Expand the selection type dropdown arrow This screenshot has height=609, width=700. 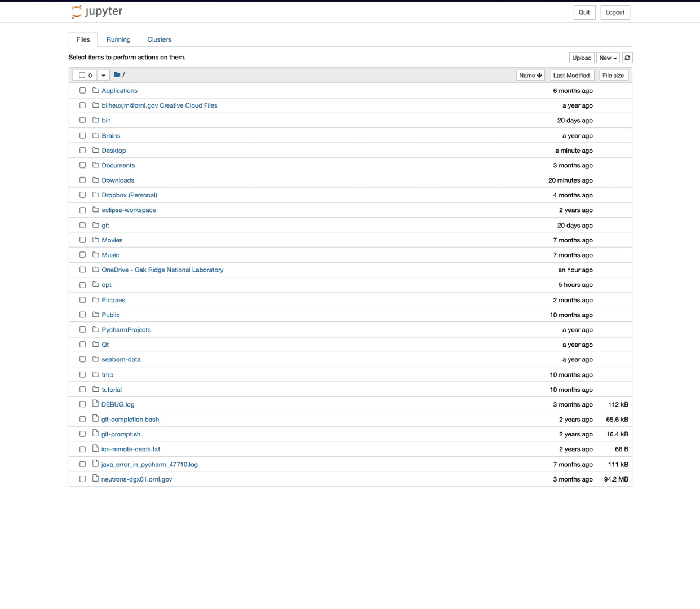103,75
